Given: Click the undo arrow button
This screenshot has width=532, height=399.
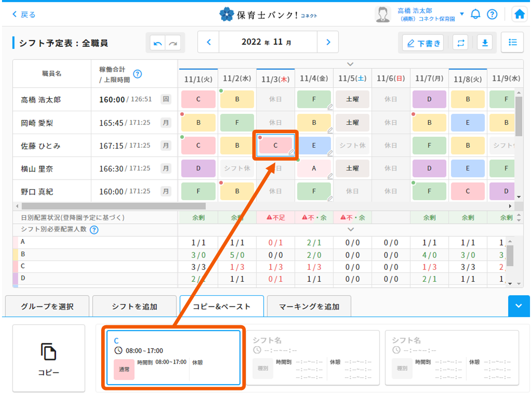Looking at the screenshot, I should pos(158,43).
